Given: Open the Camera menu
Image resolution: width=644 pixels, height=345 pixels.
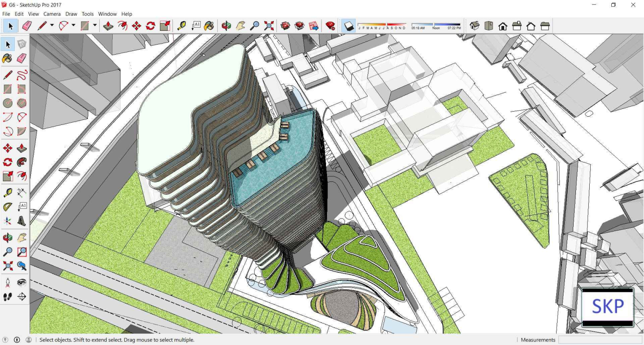Looking at the screenshot, I should point(52,14).
